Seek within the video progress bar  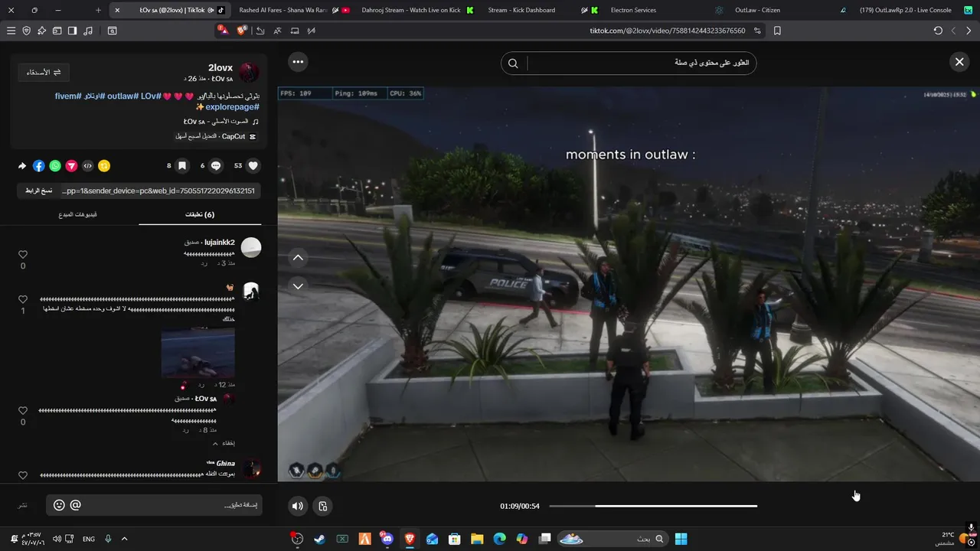(653, 506)
